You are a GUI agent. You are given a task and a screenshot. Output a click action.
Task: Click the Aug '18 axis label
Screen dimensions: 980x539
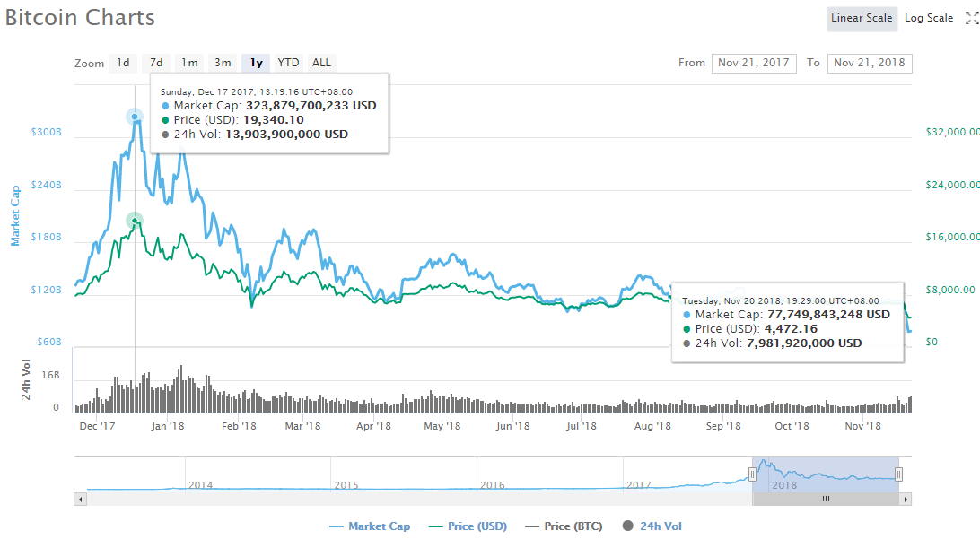click(x=652, y=427)
